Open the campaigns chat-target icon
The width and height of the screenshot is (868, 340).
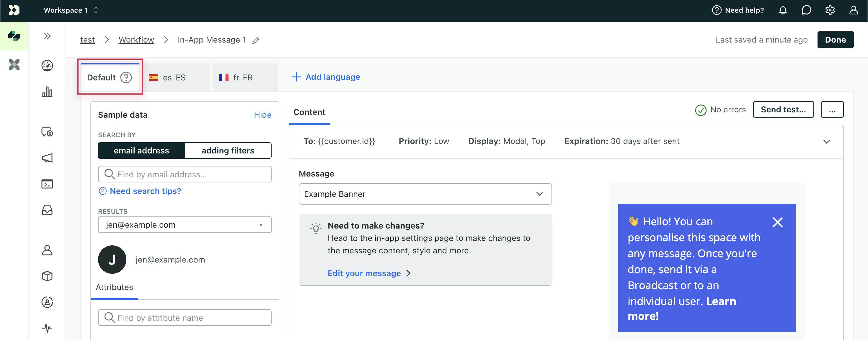(47, 132)
